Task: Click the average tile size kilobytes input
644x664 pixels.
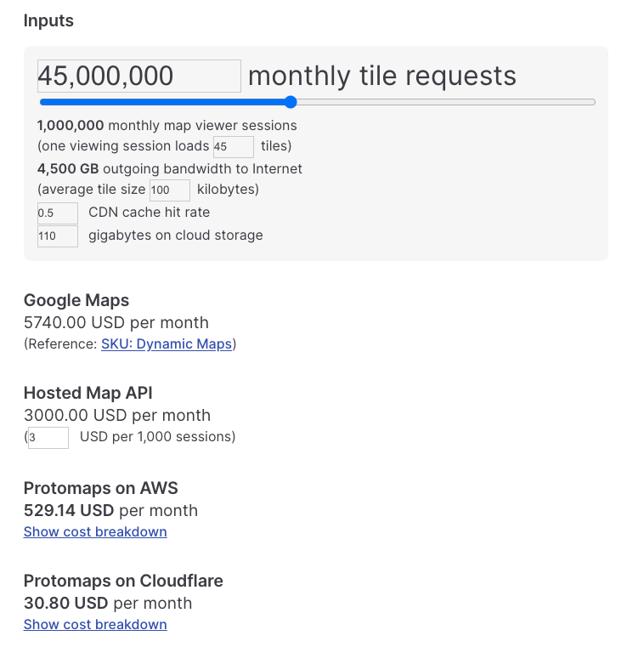Action: pos(170,190)
